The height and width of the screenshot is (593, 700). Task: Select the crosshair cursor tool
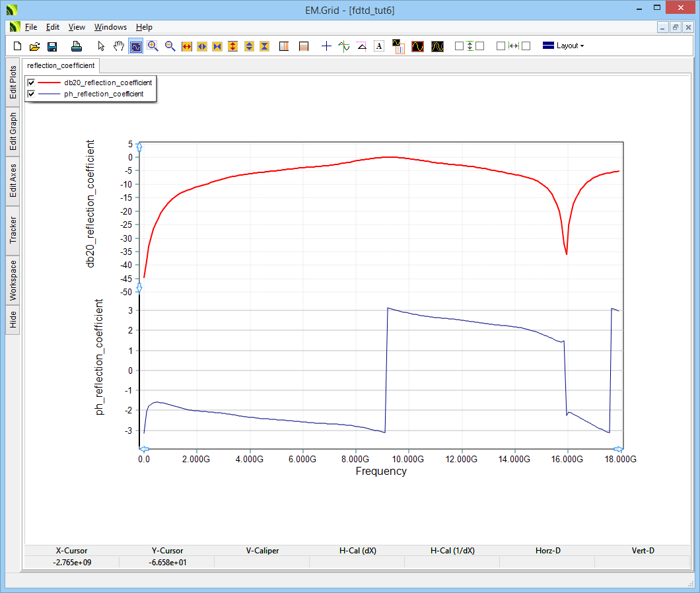[x=326, y=46]
